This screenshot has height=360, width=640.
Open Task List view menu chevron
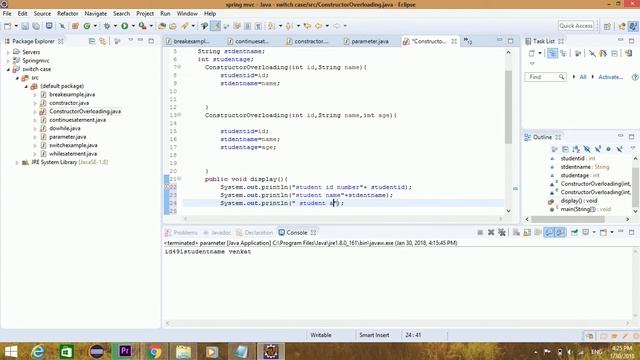[x=532, y=63]
